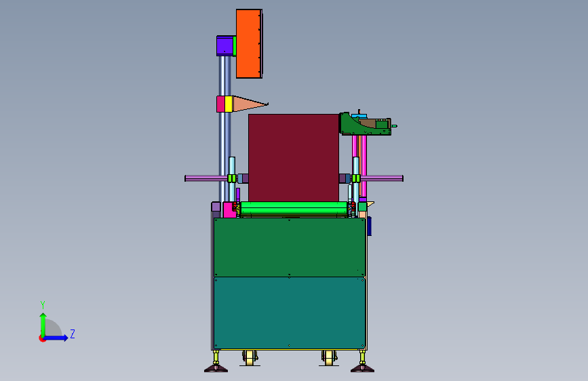Select the small purple block on cabinet corner
This screenshot has width=588, height=381.
(x=216, y=207)
